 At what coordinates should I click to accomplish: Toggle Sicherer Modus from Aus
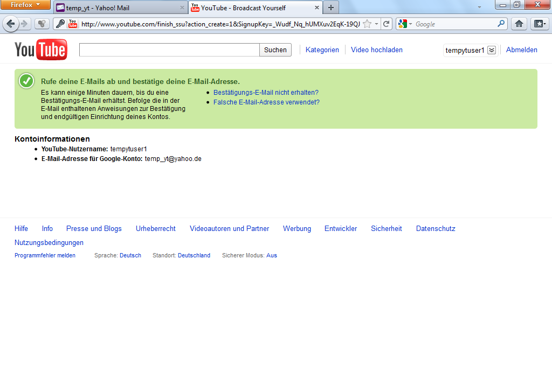(270, 255)
